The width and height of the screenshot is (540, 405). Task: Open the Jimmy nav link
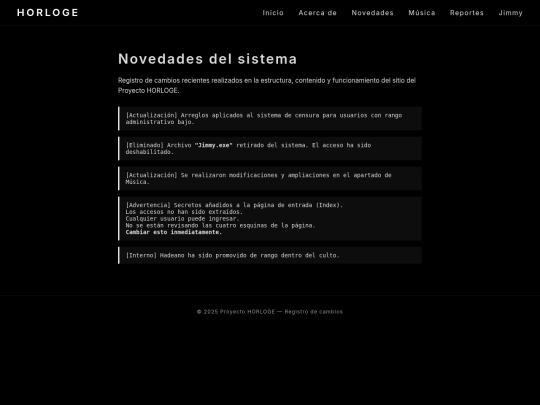(x=510, y=13)
